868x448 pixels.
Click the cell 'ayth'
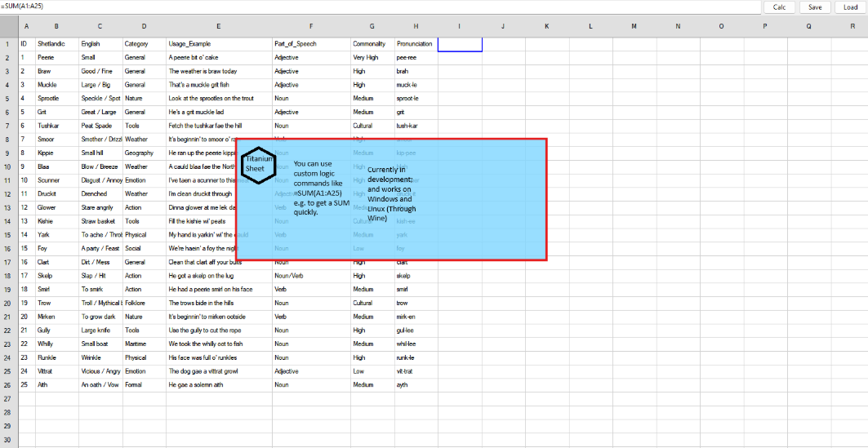[416, 385]
